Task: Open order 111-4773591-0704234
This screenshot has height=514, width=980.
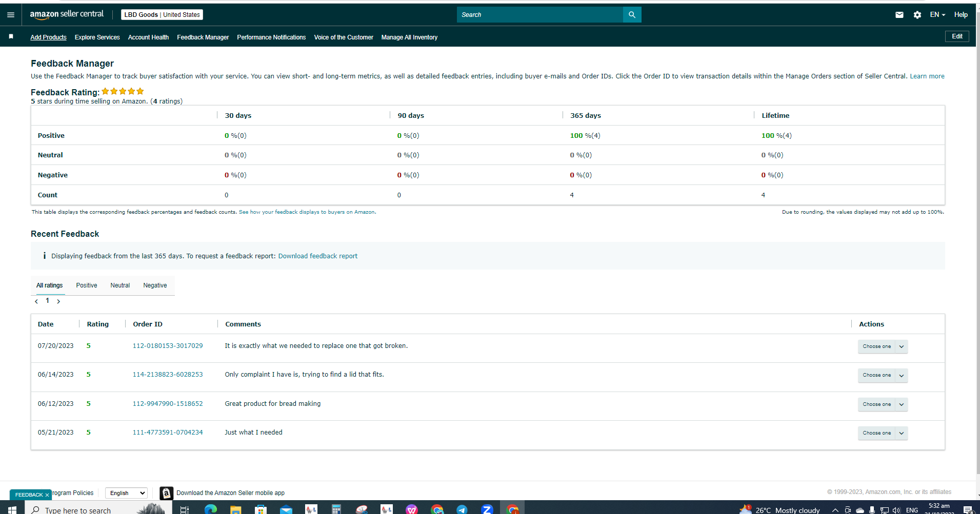Action: pos(168,433)
